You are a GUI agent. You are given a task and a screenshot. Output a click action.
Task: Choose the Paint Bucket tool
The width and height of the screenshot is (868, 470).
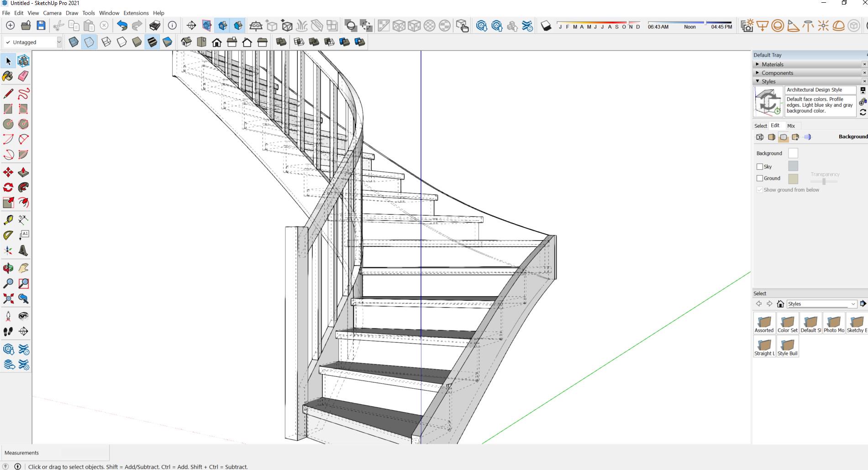coord(8,76)
